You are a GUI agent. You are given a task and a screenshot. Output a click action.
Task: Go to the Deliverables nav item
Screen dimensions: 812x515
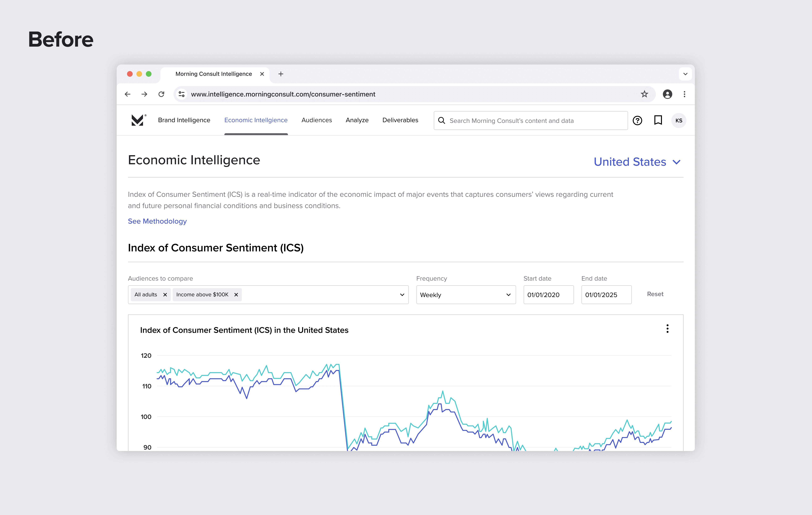[400, 120]
